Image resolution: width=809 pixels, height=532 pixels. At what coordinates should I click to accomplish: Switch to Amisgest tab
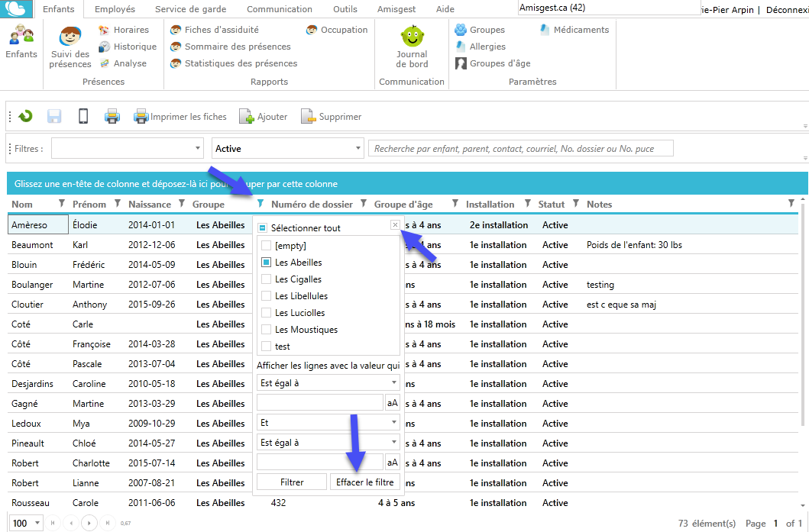click(x=396, y=9)
